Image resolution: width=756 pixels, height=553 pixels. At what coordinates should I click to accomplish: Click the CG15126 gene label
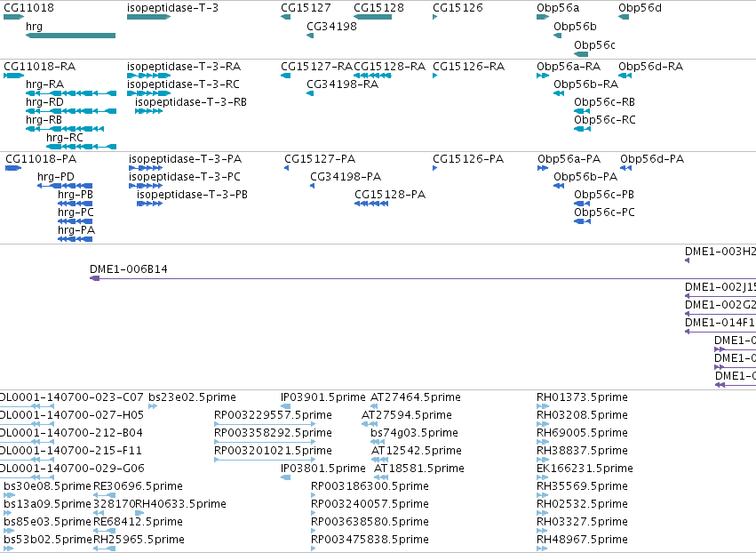point(458,8)
